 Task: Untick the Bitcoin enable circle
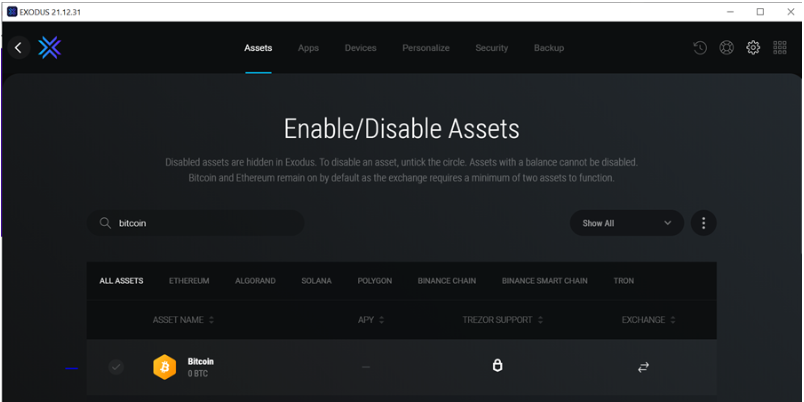tap(116, 367)
